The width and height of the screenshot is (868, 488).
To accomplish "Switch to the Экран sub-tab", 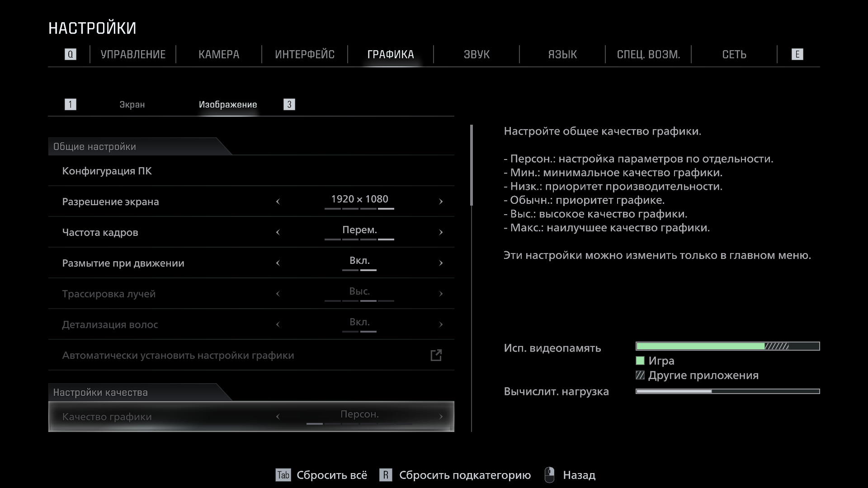I will point(132,104).
